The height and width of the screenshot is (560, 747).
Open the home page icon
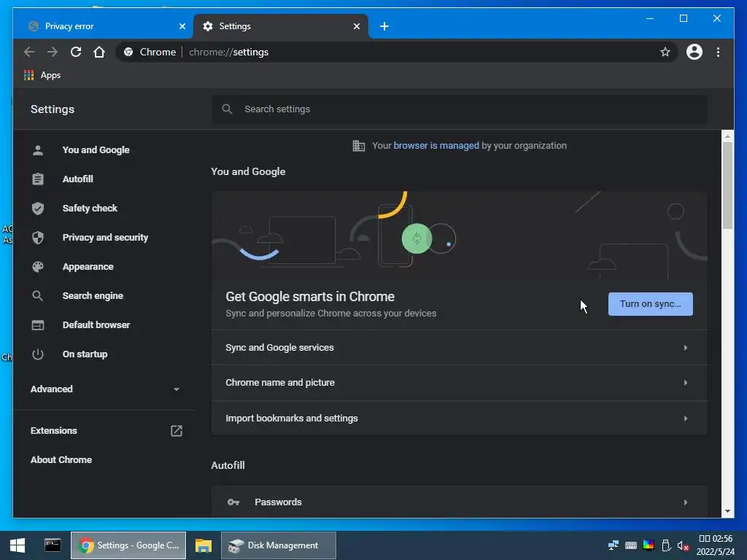coord(99,52)
